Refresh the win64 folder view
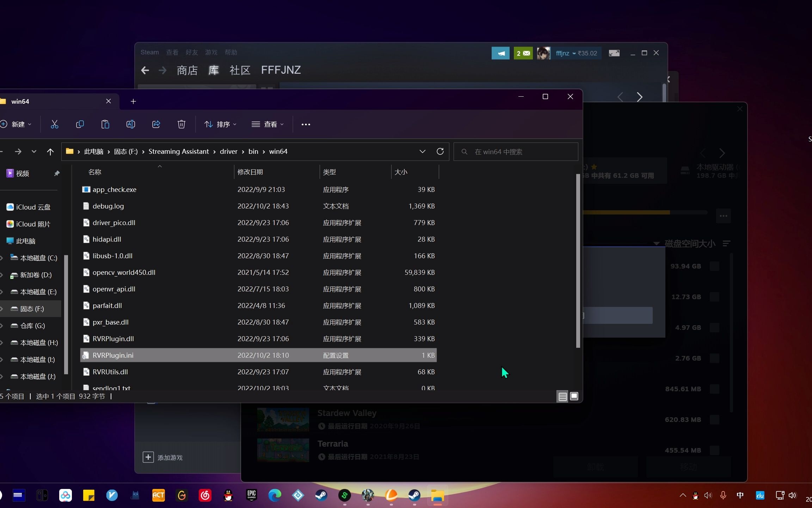The height and width of the screenshot is (508, 812). (x=440, y=151)
